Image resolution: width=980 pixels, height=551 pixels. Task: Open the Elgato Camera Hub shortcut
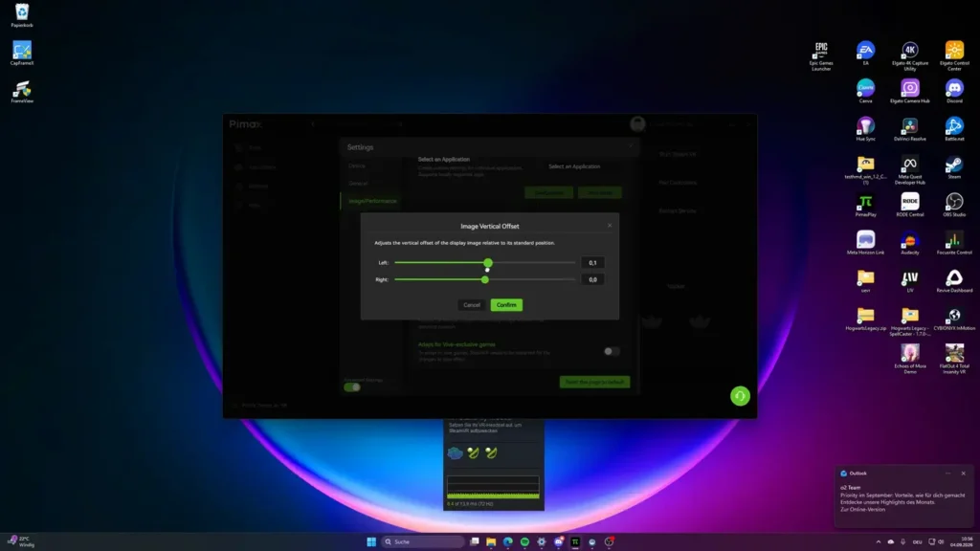click(x=910, y=91)
